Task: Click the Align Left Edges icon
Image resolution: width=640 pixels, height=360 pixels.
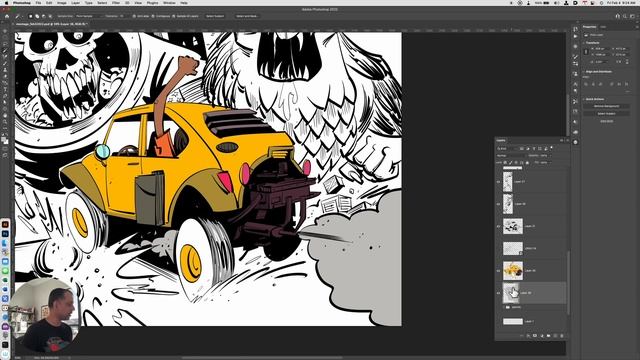Action: [x=586, y=84]
